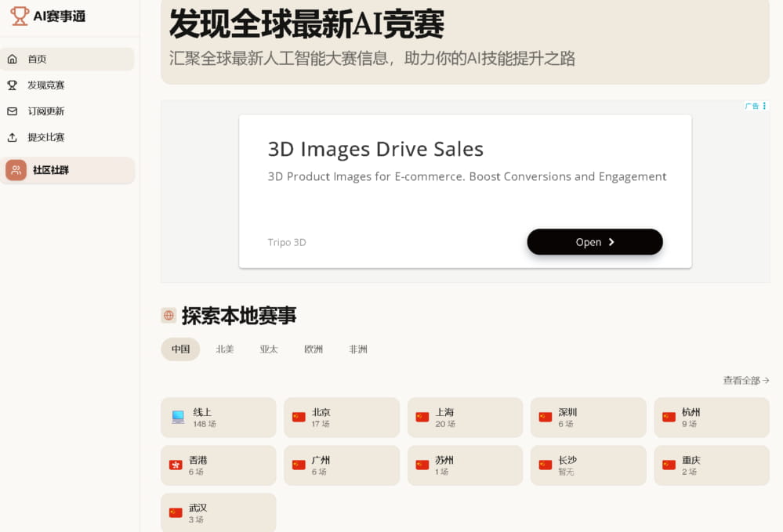Screen dimensions: 783x532
Task: Open the 香港 city card
Action: click(x=218, y=465)
